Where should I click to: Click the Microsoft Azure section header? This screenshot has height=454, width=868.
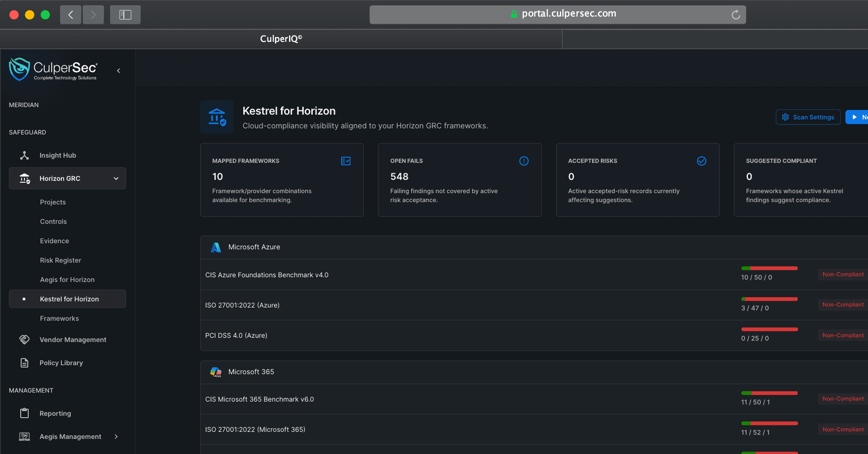[534, 247]
